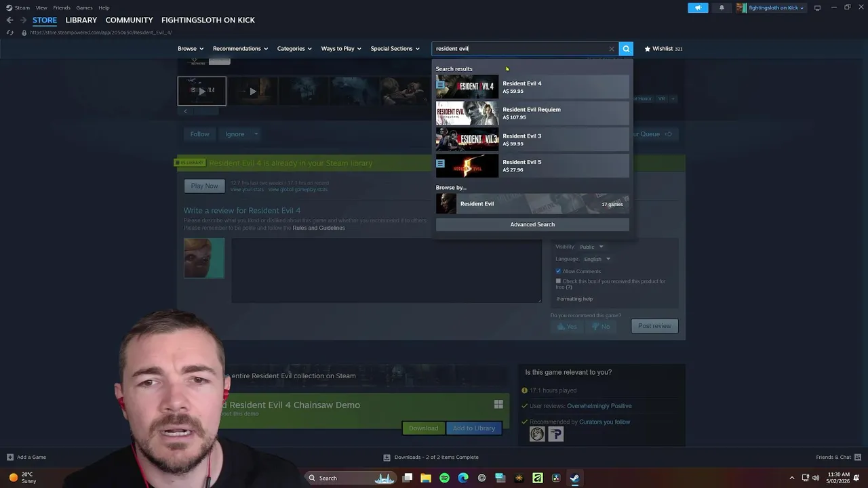
Task: Go to the LIBRARY tab
Action: tap(81, 20)
